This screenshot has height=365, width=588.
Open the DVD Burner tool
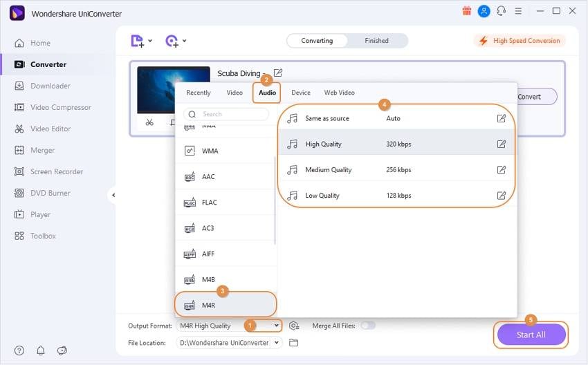(x=42, y=193)
